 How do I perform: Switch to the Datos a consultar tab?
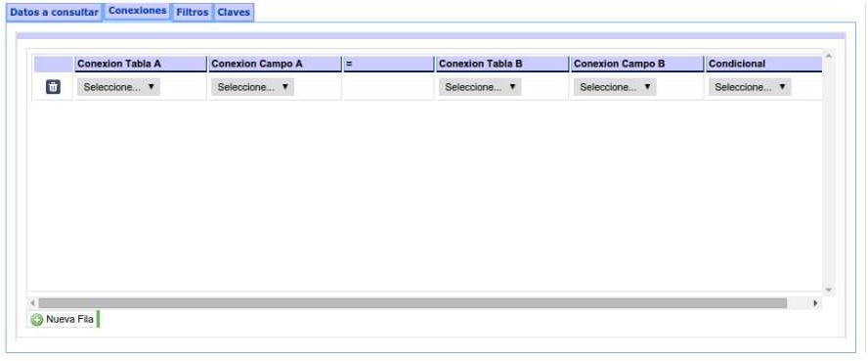[55, 12]
